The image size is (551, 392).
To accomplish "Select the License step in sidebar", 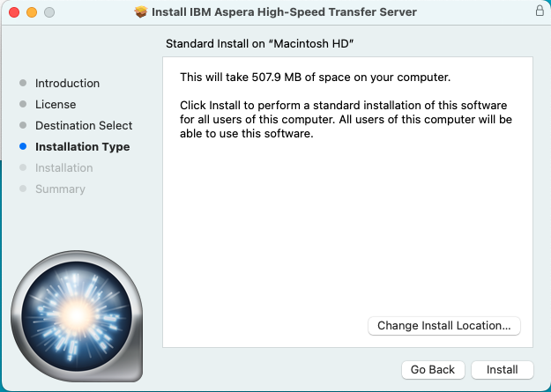I will pyautogui.click(x=56, y=104).
